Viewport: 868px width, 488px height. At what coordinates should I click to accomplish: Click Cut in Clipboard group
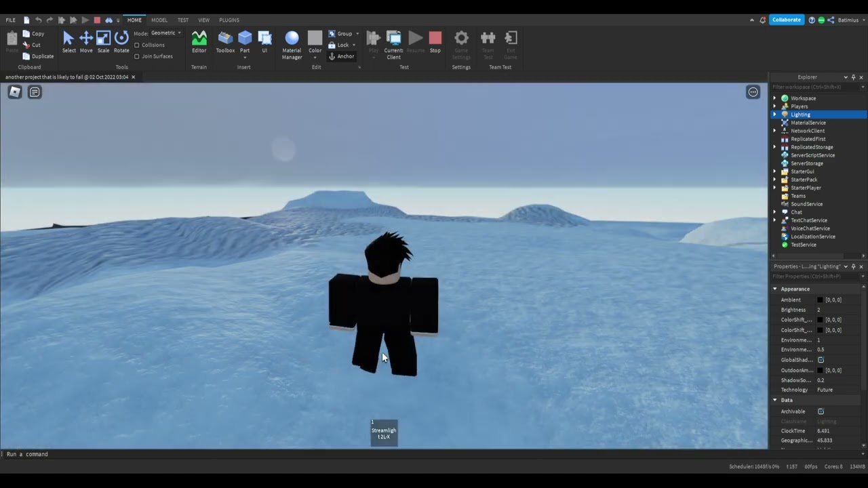point(31,45)
